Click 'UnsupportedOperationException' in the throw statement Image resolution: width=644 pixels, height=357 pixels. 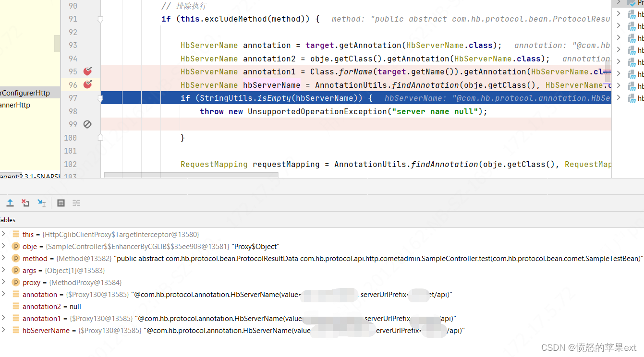(317, 111)
